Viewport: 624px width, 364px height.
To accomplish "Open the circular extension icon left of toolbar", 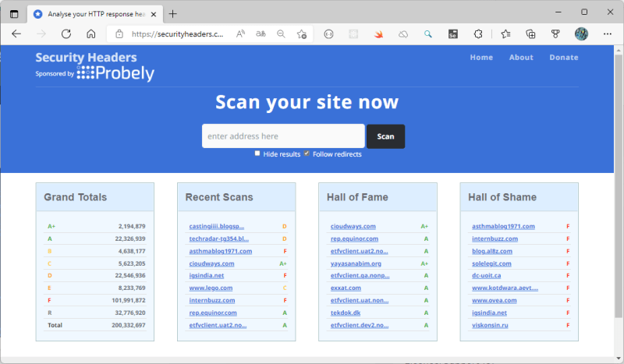I will click(x=328, y=34).
